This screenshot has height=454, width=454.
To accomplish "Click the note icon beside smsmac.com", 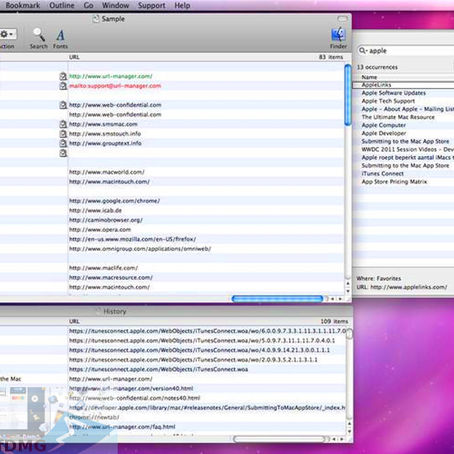I will 63,124.
